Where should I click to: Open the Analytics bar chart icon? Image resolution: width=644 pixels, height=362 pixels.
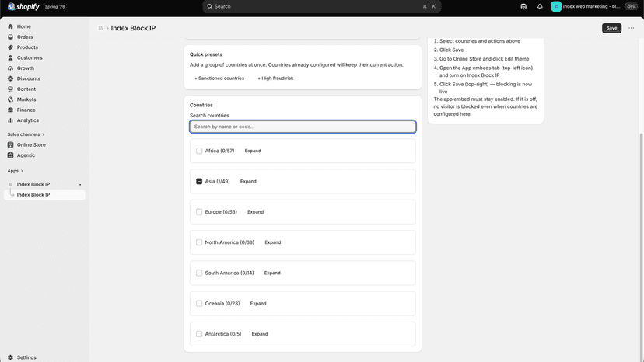(x=11, y=120)
